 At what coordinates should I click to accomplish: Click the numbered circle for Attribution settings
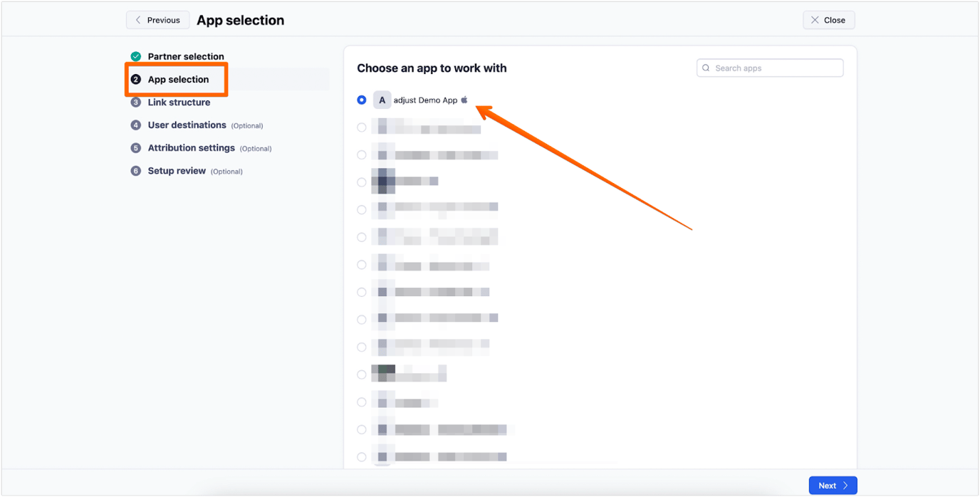coord(135,147)
